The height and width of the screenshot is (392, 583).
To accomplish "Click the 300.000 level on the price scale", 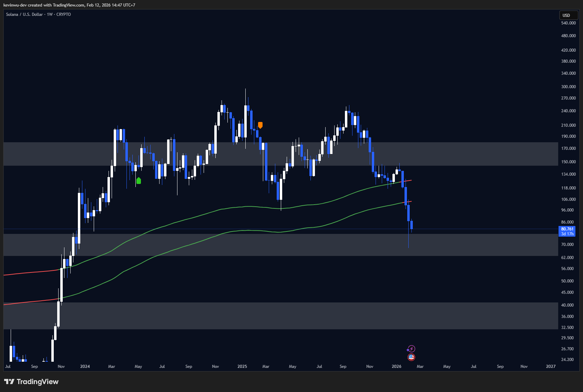I will [568, 87].
